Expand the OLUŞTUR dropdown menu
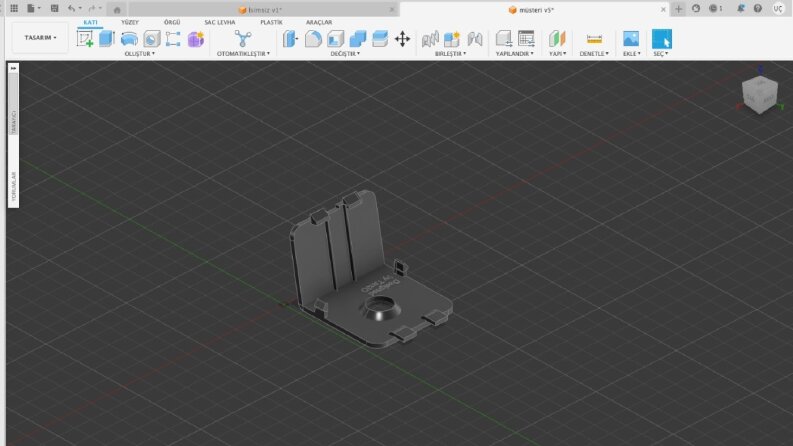 (140, 54)
